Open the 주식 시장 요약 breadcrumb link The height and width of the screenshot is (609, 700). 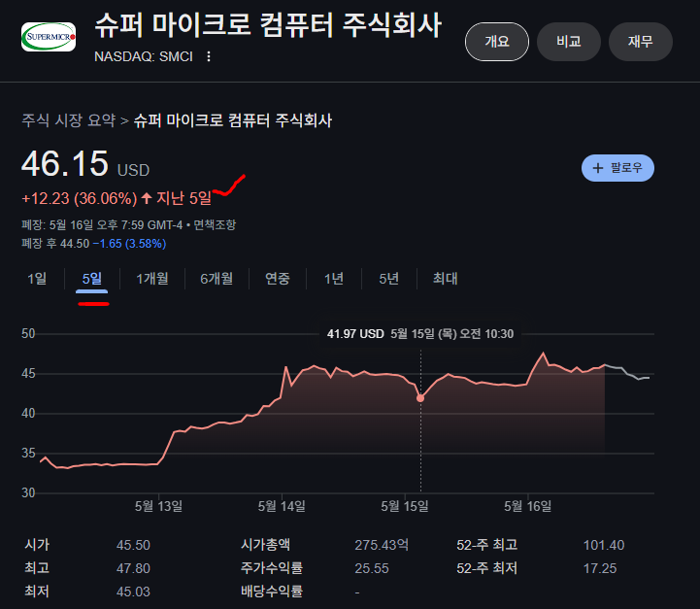tap(69, 120)
